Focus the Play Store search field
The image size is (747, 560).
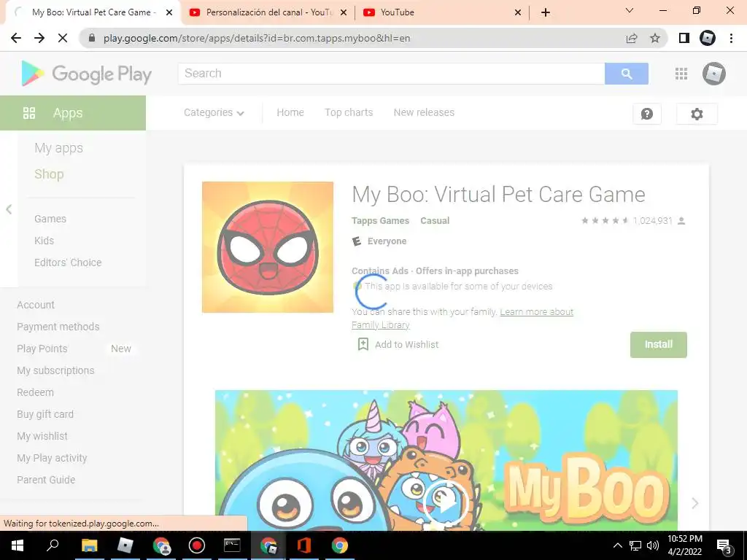click(x=391, y=74)
